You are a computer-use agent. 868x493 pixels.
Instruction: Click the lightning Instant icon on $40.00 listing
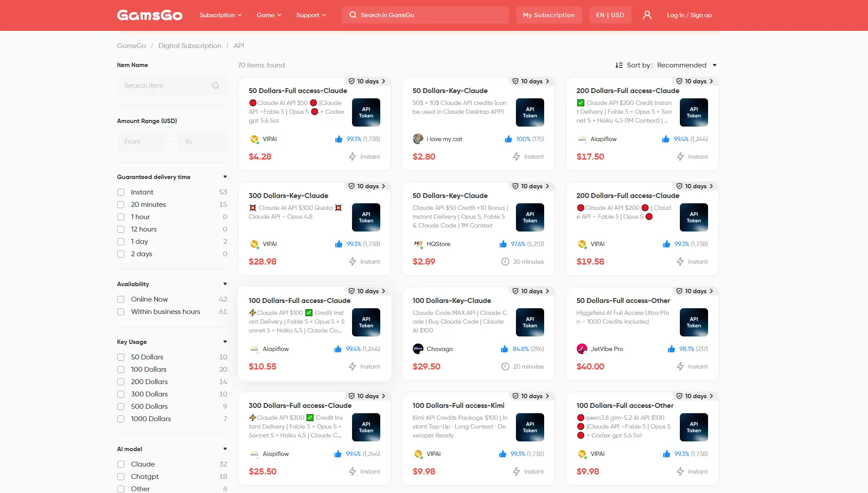click(680, 366)
